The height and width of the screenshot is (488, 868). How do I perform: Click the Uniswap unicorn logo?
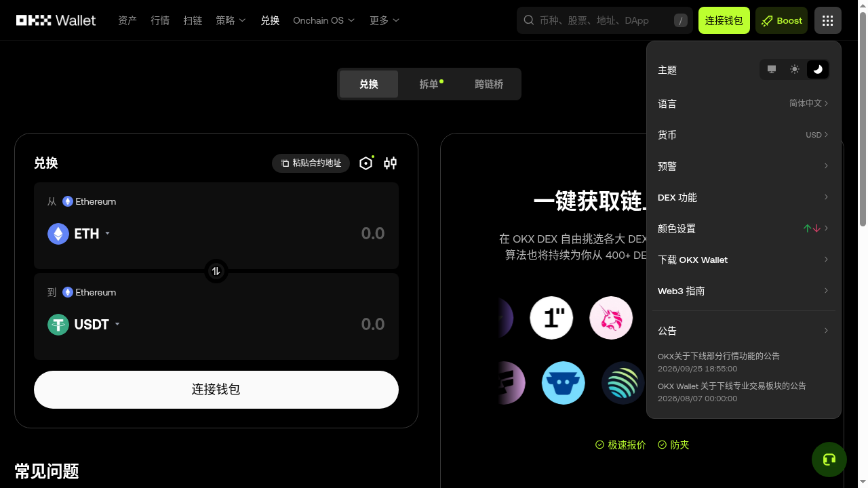coord(611,318)
